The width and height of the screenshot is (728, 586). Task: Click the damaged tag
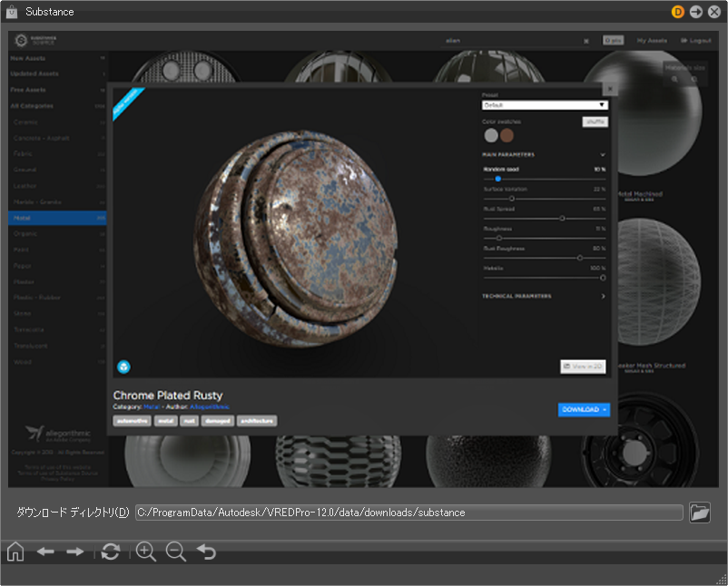tap(218, 421)
